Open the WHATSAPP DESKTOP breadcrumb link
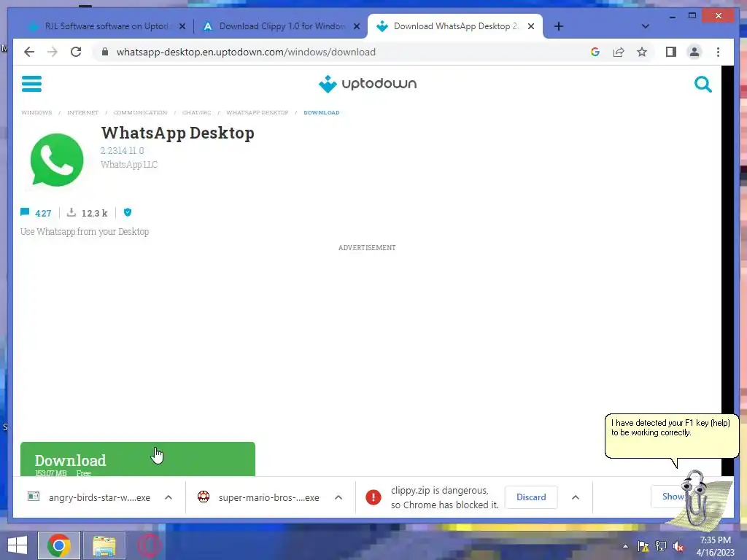 tap(258, 113)
